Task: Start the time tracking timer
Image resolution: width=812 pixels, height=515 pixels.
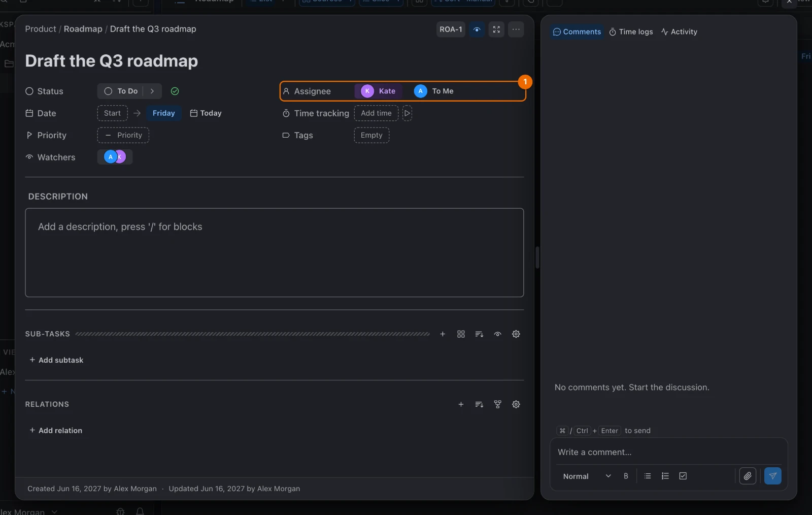Action: tap(407, 113)
